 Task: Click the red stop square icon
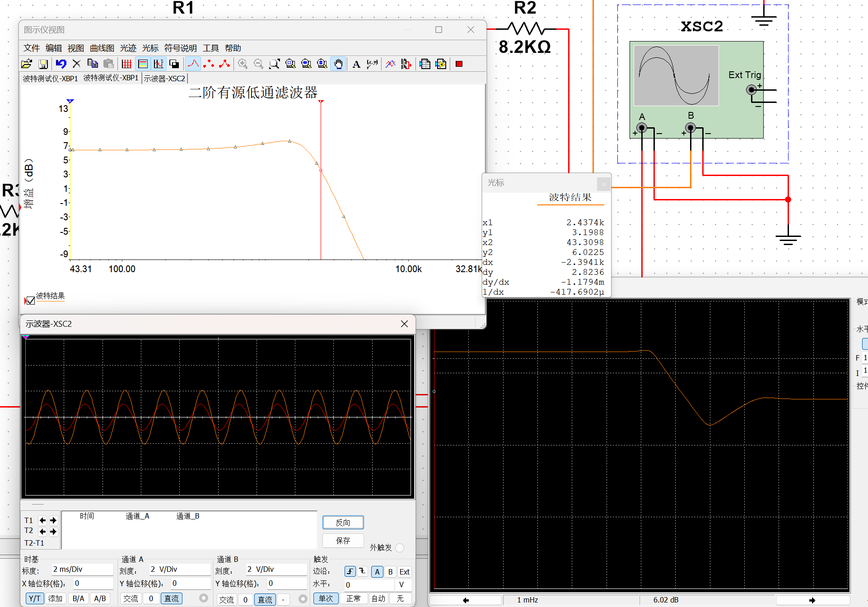(459, 64)
